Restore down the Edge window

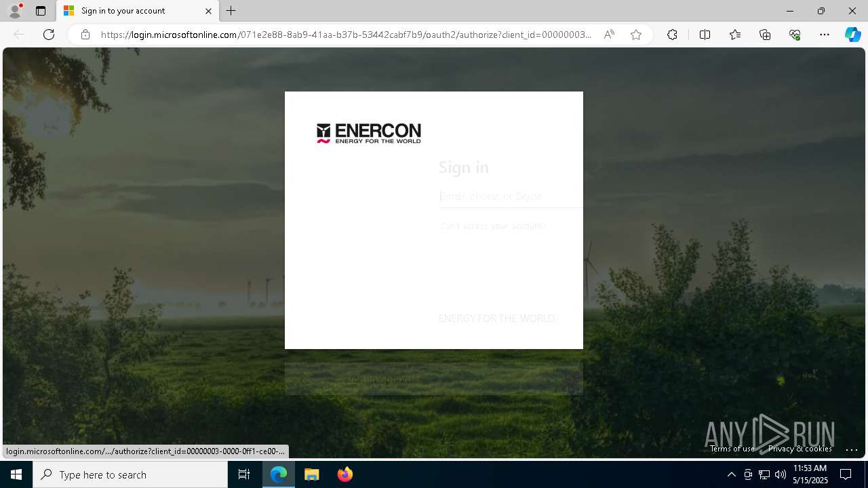coord(821,11)
